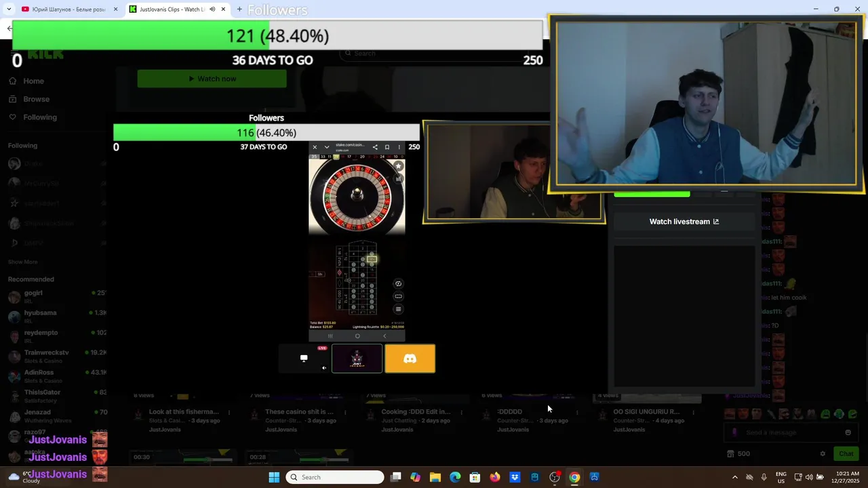
Task: Open options menu for ':DDDDD' clip
Action: 577,412
